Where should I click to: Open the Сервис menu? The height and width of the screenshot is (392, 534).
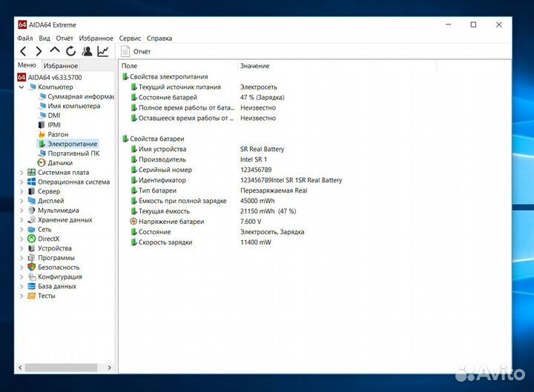point(130,39)
